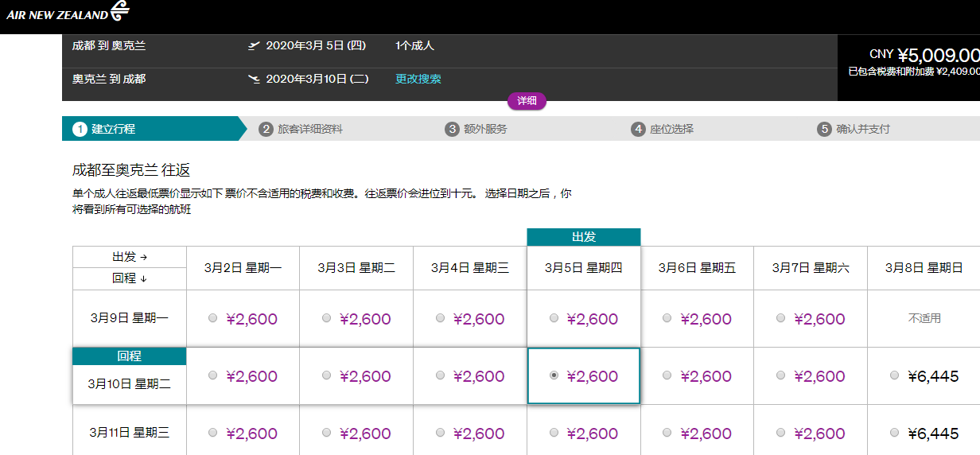Click the departing flight plane icon
The image size is (980, 455).
[254, 46]
